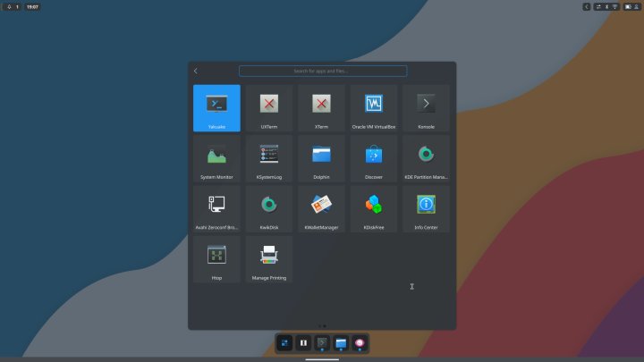Launch Htop from the launcher
The width and height of the screenshot is (644, 362).
pyautogui.click(x=216, y=259)
